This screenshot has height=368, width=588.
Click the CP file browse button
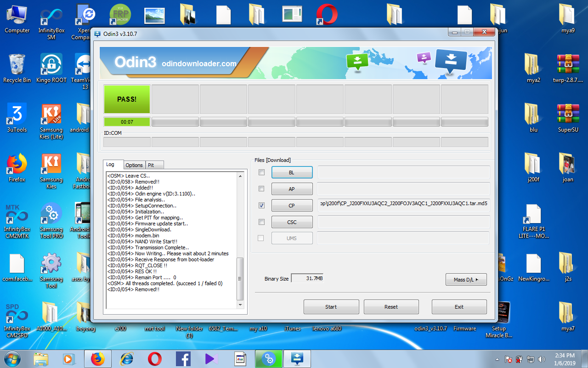pyautogui.click(x=292, y=206)
